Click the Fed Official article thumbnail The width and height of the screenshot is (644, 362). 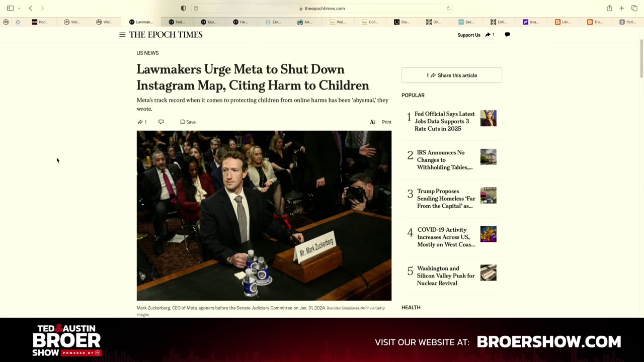(x=488, y=118)
